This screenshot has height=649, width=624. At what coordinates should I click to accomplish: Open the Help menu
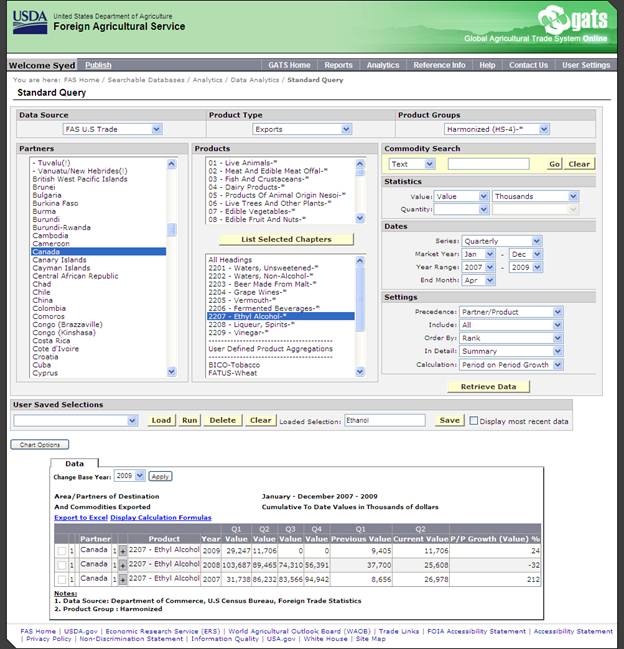(x=487, y=65)
